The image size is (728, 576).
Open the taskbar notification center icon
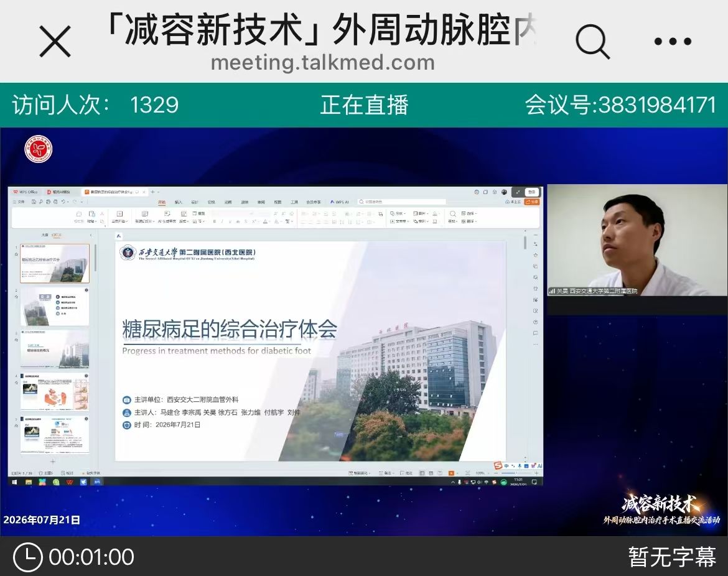[534, 482]
